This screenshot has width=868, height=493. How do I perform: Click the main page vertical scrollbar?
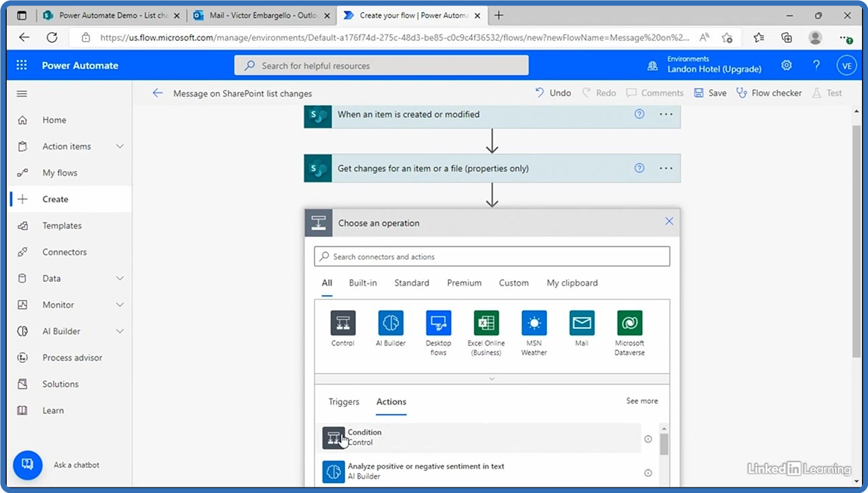(856, 241)
